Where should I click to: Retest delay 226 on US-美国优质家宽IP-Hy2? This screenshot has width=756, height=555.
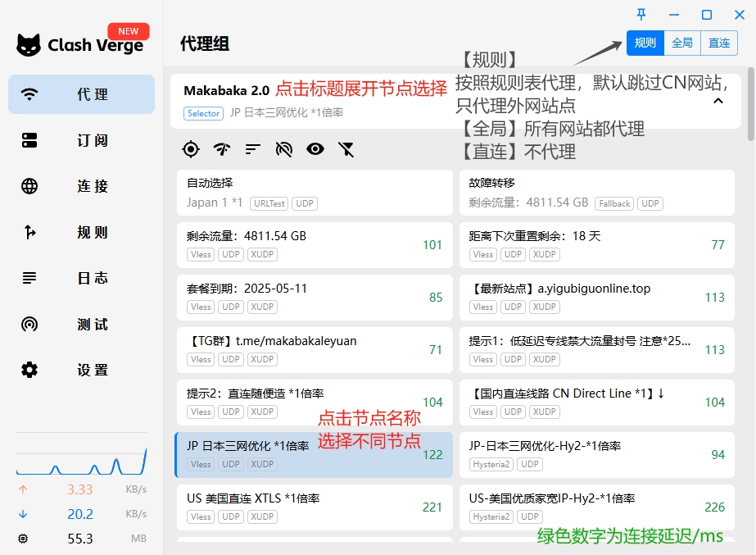click(x=714, y=507)
